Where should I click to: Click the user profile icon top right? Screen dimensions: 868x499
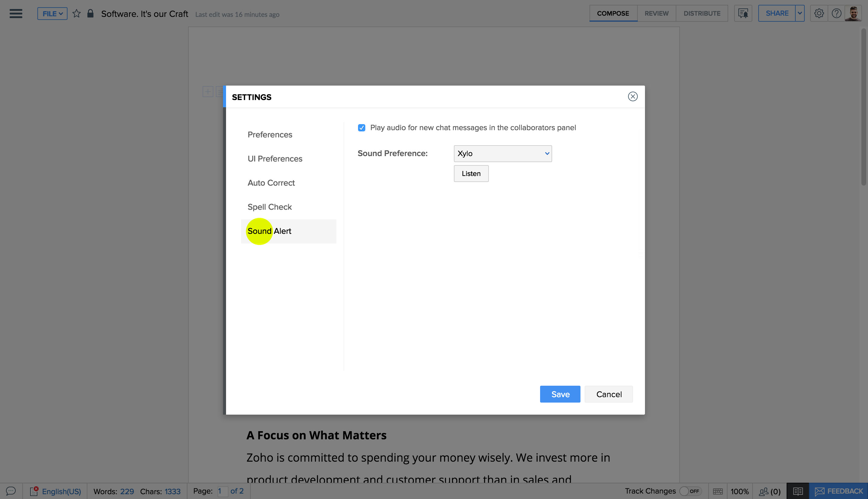853,13
